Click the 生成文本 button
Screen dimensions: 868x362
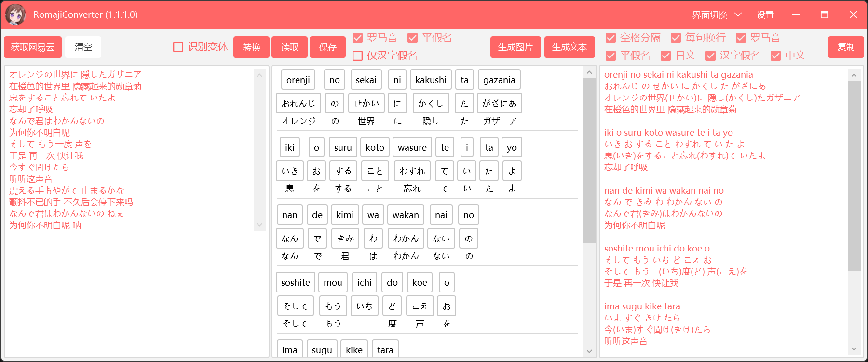pyautogui.click(x=570, y=47)
